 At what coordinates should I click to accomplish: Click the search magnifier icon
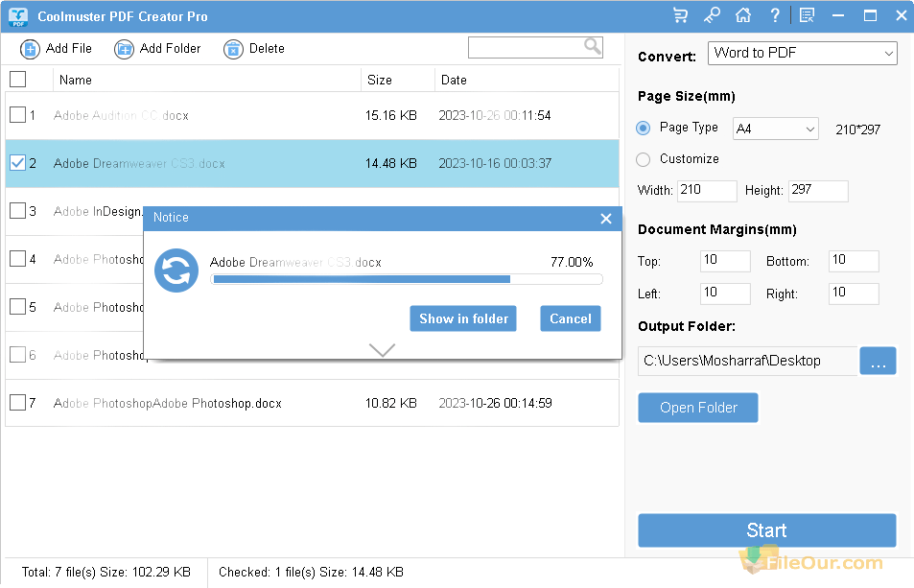[593, 47]
